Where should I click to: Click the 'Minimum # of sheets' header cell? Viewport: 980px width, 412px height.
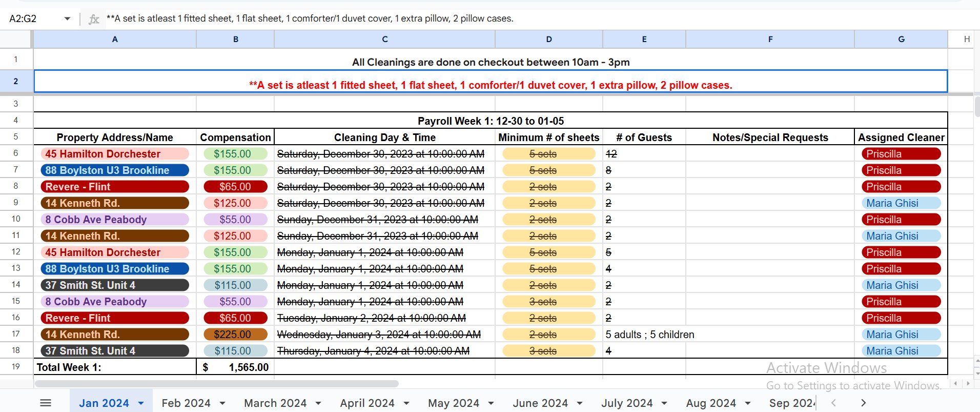click(549, 137)
